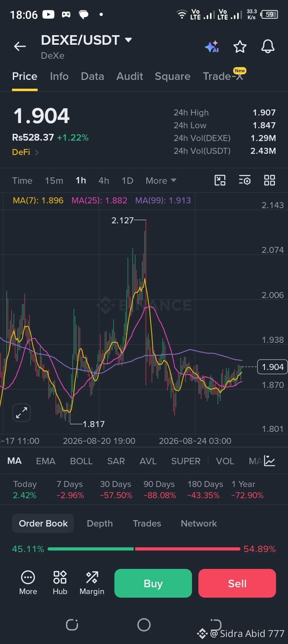Tap the 1.904 current price axis label
Screen dimensions: 288x644
pyautogui.click(x=272, y=367)
